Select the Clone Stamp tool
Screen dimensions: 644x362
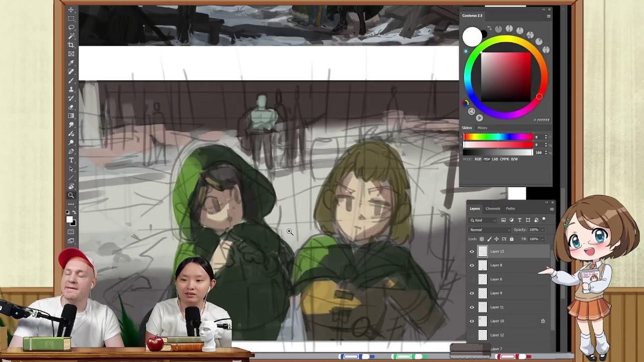point(71,89)
